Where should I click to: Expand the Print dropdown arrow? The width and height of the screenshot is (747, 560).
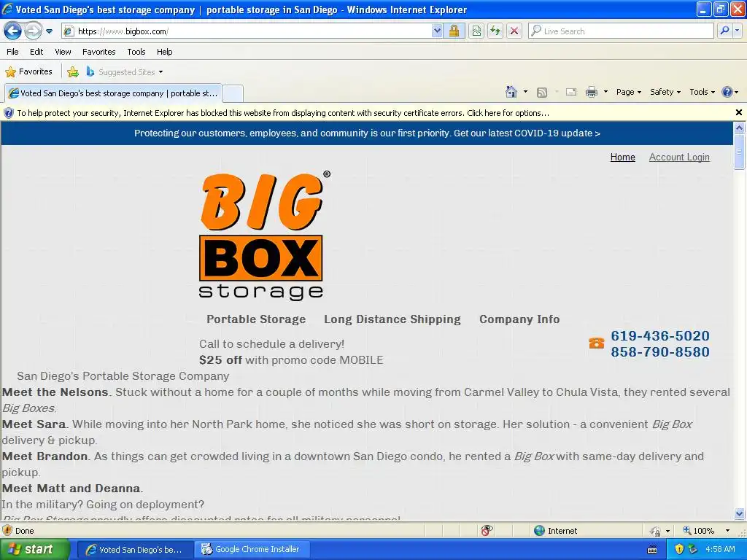coord(605,92)
